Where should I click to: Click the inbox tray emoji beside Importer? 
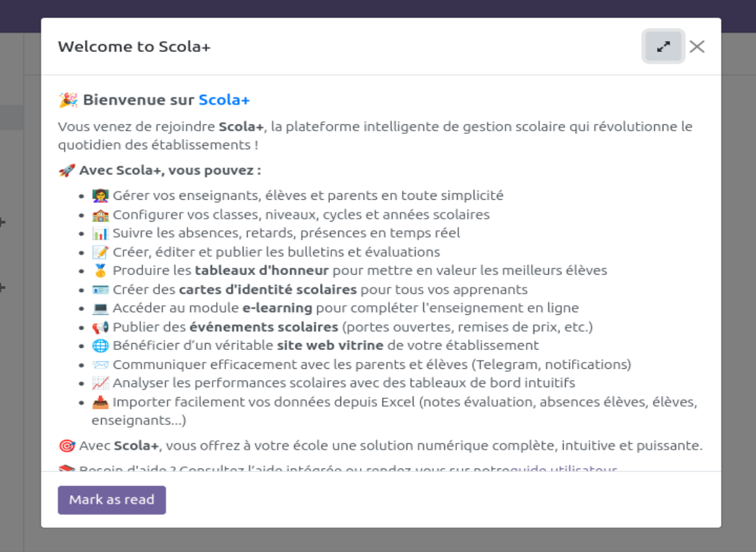click(100, 403)
